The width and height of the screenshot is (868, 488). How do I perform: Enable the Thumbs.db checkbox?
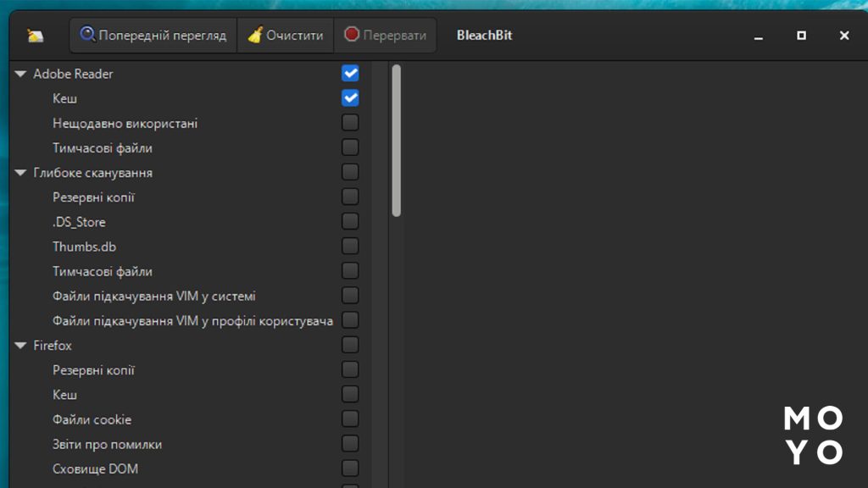click(x=350, y=247)
